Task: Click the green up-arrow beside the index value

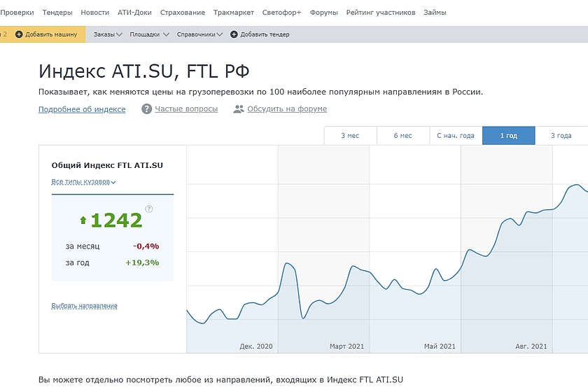Action: point(83,220)
